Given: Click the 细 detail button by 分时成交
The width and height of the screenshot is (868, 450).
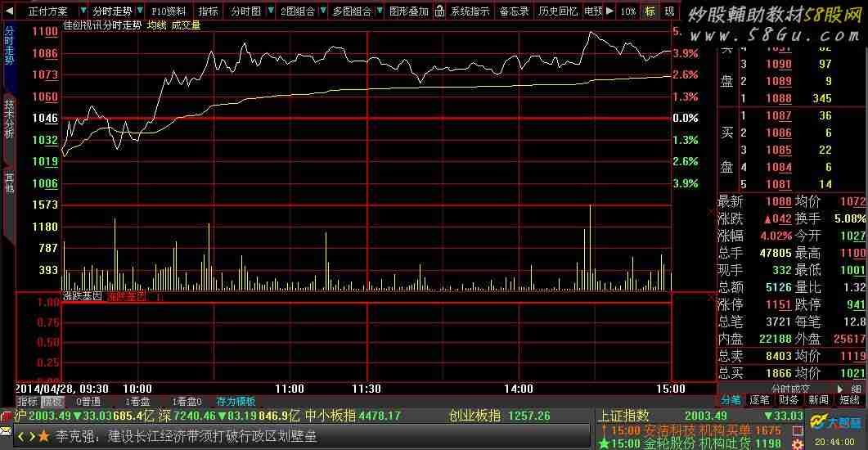Looking at the screenshot, I should (x=857, y=389).
